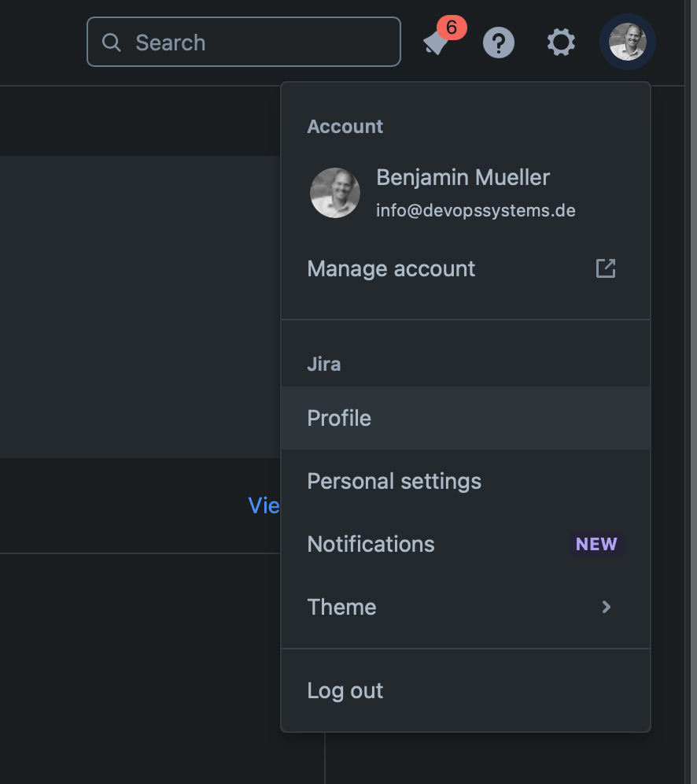Click the magnifier icon in search box
The image size is (697, 784).
pyautogui.click(x=112, y=43)
